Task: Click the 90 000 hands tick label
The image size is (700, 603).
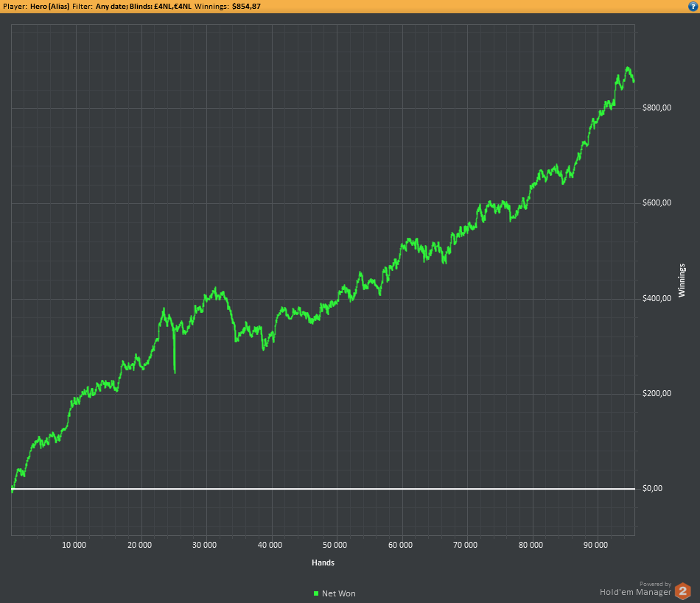Action: tap(595, 545)
